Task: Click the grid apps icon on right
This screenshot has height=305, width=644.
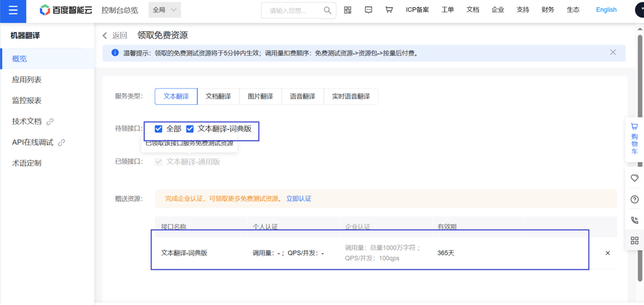Action: pyautogui.click(x=634, y=240)
